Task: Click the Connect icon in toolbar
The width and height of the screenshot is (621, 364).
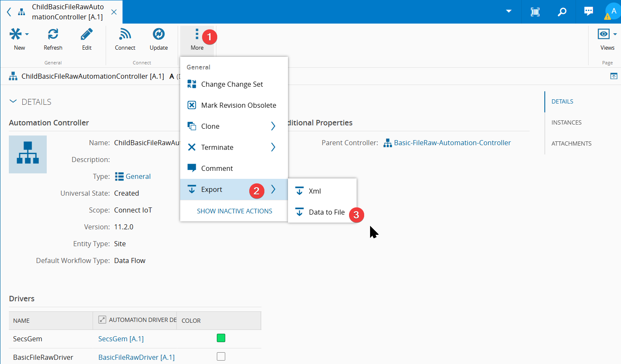Action: 125,34
